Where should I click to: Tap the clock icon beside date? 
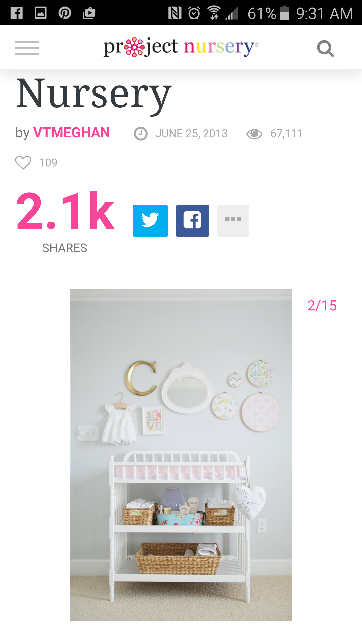coord(141,134)
